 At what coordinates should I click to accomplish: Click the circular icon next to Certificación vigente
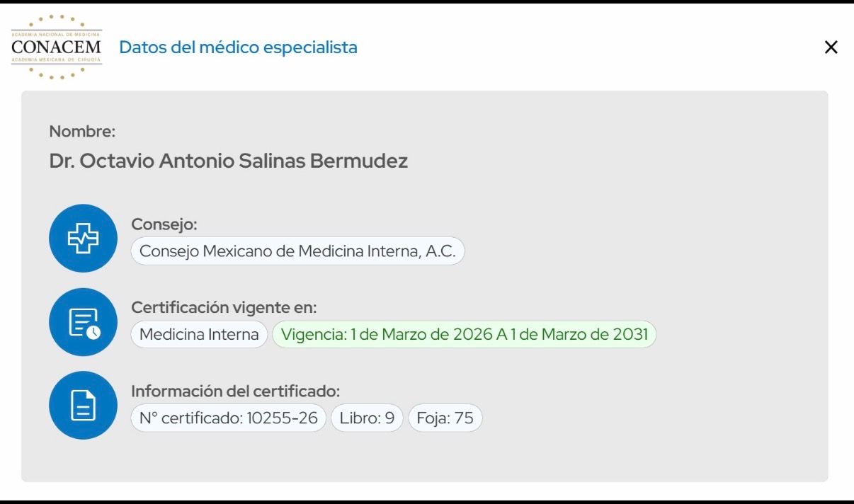(82, 321)
